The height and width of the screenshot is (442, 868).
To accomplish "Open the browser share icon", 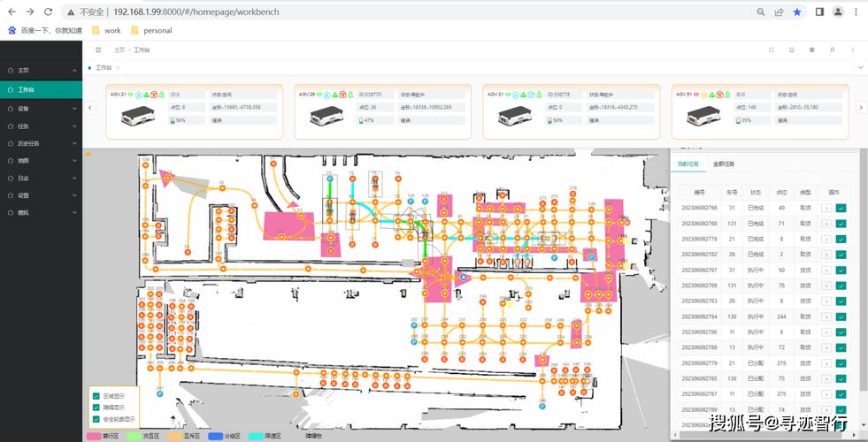I will click(779, 11).
